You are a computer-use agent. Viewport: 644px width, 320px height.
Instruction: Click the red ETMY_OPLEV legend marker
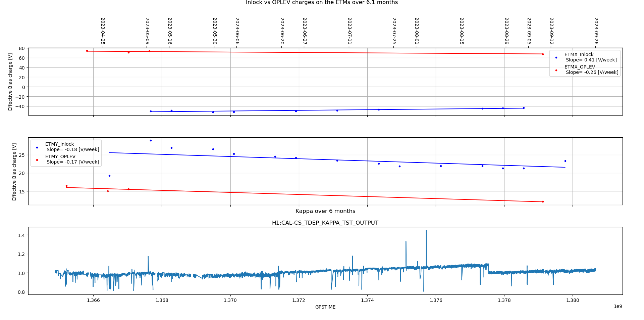37,159
